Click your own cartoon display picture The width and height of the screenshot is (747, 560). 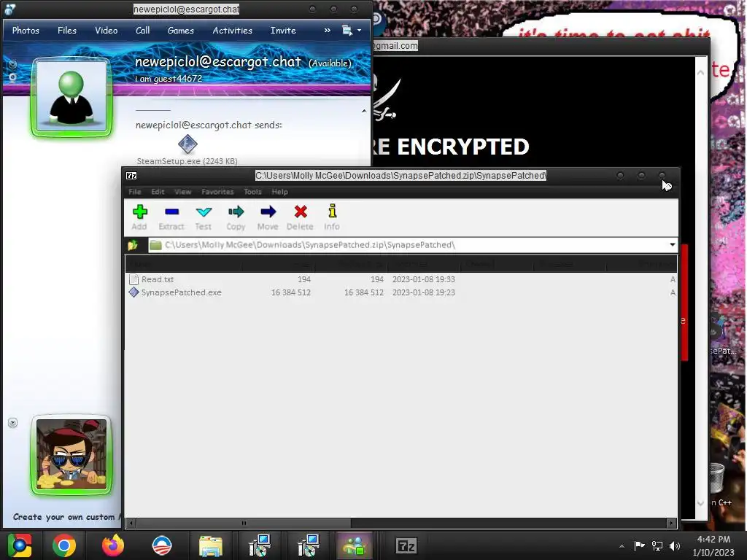click(x=71, y=454)
